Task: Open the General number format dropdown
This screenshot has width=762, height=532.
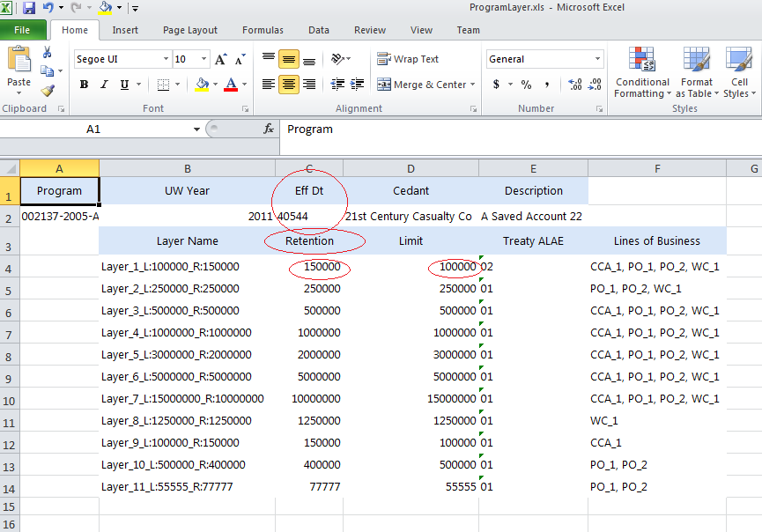Action: (x=597, y=59)
